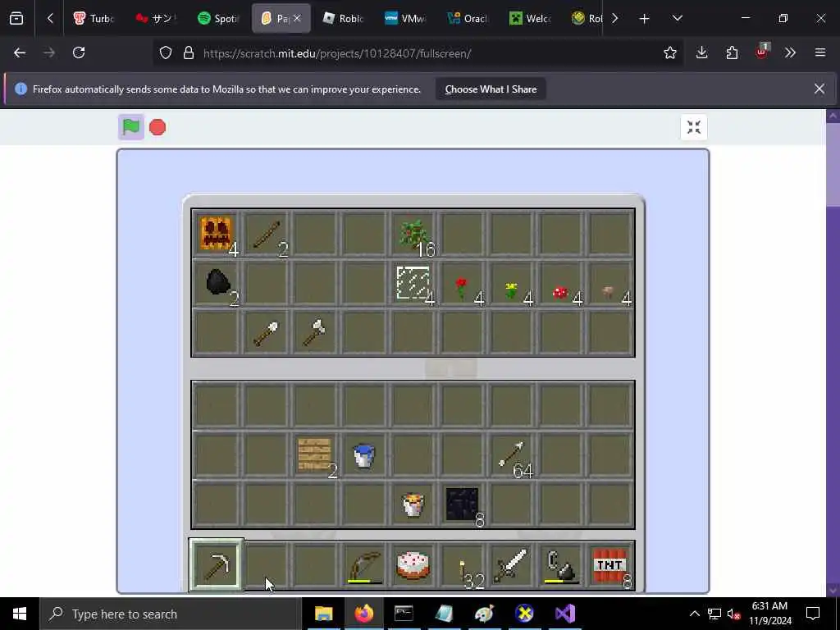Open tracking protection shield icon
Screen dimensions: 840x630
click(x=166, y=52)
